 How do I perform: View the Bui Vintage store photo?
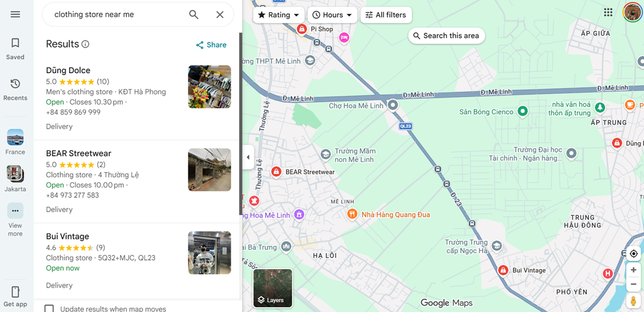coord(209,253)
